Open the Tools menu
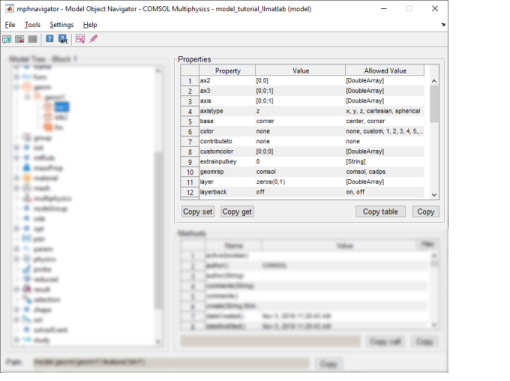 click(x=32, y=25)
